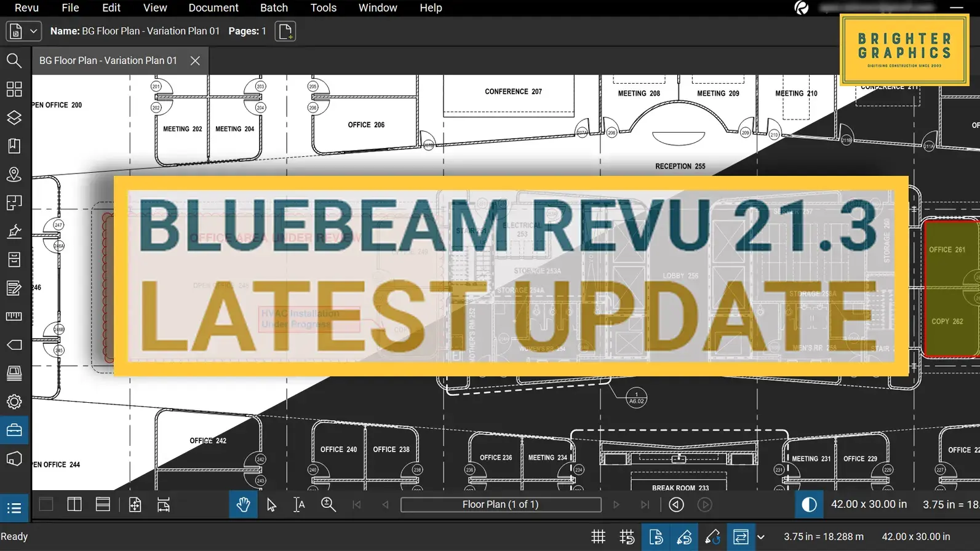Activate the Zoom magnifier tool

click(329, 505)
